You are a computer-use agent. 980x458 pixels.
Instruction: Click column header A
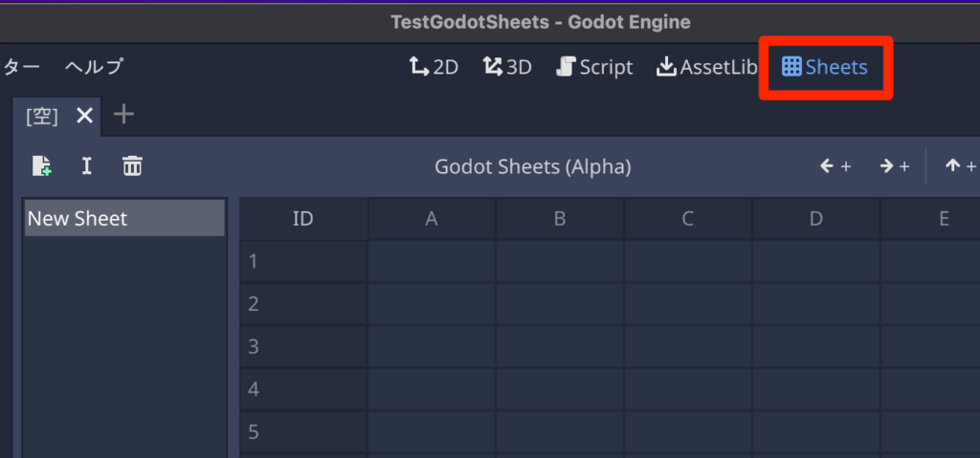pyautogui.click(x=432, y=219)
